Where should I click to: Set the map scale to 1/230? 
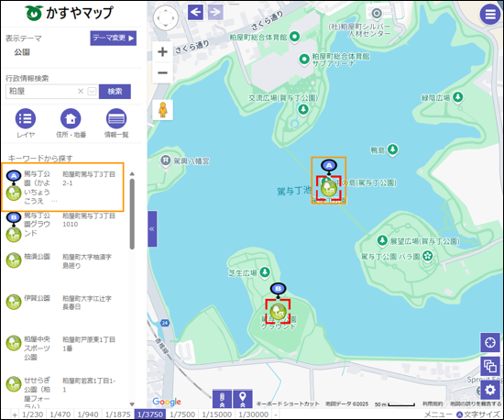click(x=32, y=414)
